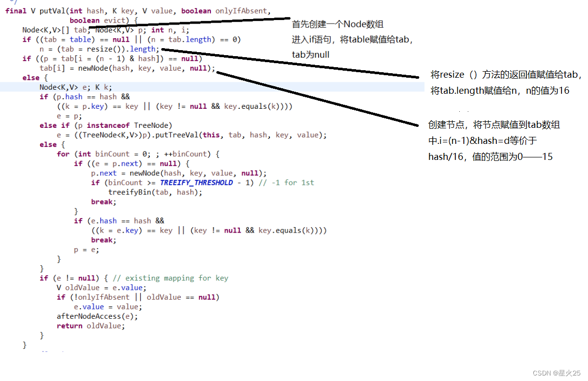Image resolution: width=588 pixels, height=381 pixels.
Task: Click the line 'p.next = newNode(hash, key, value, null);'
Action: click(x=179, y=173)
